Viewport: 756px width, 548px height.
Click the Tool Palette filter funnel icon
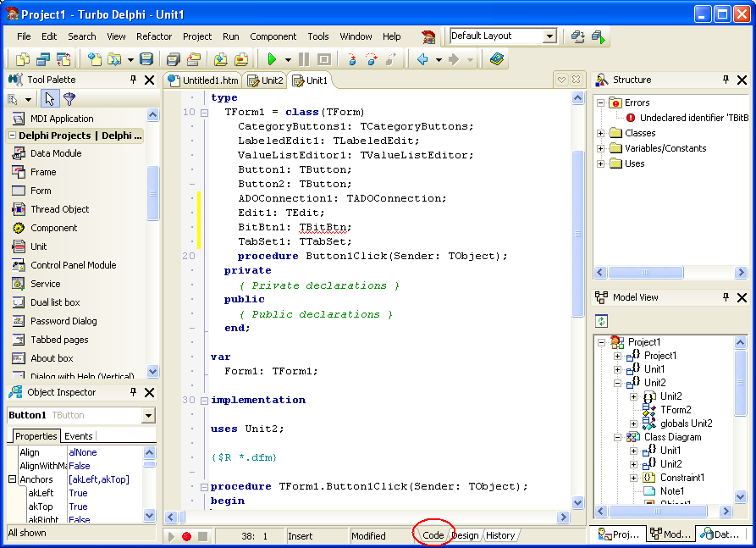click(69, 99)
